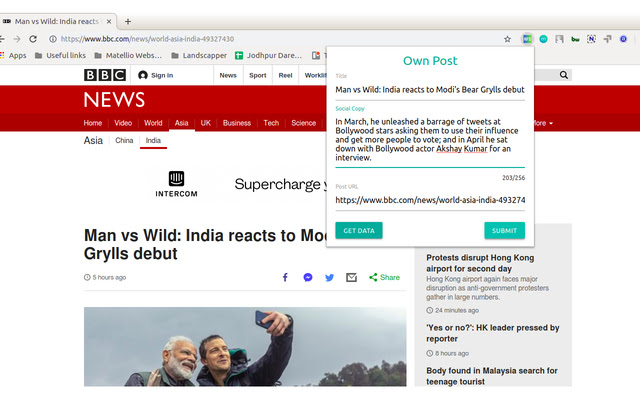
Task: Share article on Facebook
Action: (x=285, y=278)
